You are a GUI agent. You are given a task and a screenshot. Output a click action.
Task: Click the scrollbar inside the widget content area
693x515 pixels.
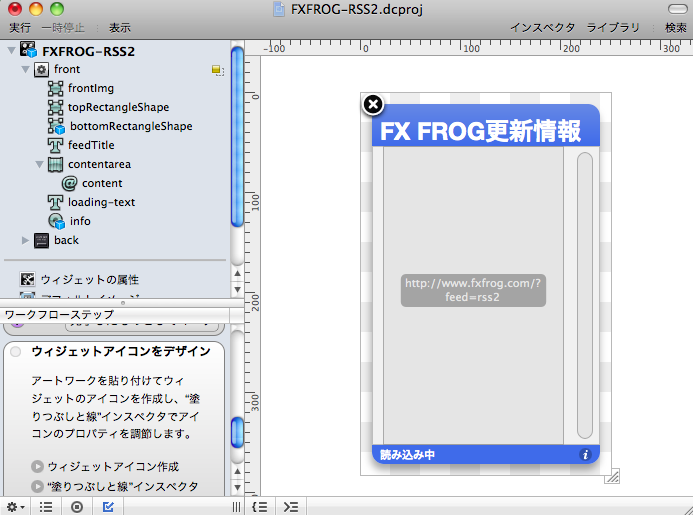[x=585, y=295]
